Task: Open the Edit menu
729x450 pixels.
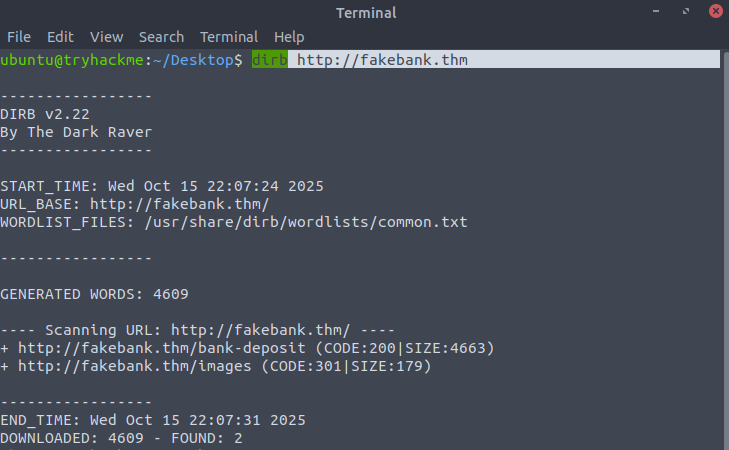Action: tap(60, 37)
